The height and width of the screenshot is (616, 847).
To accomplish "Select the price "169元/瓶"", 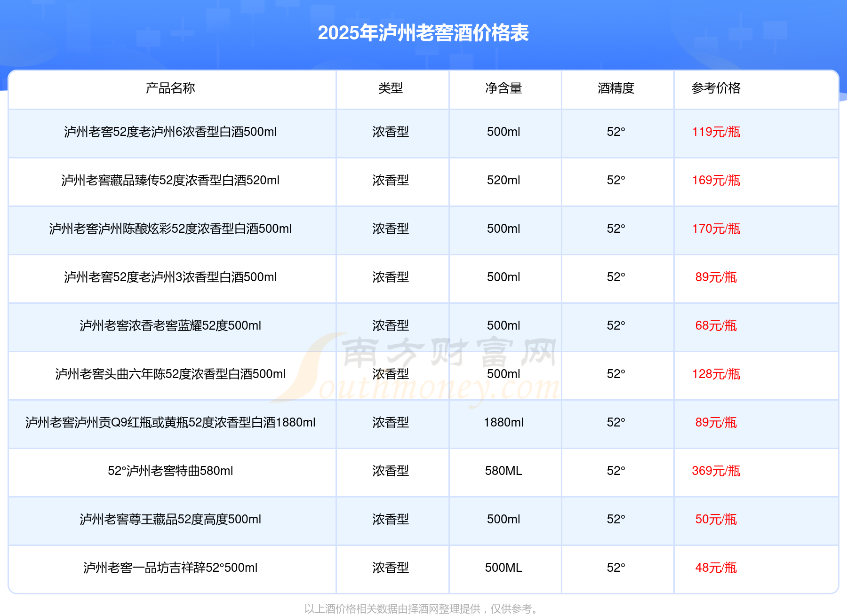I will click(716, 180).
